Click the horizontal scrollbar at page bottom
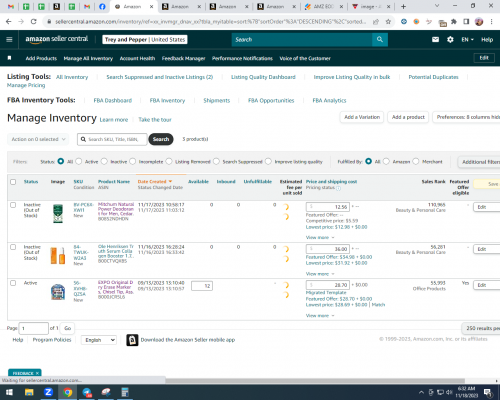The image size is (500, 400). (315, 381)
